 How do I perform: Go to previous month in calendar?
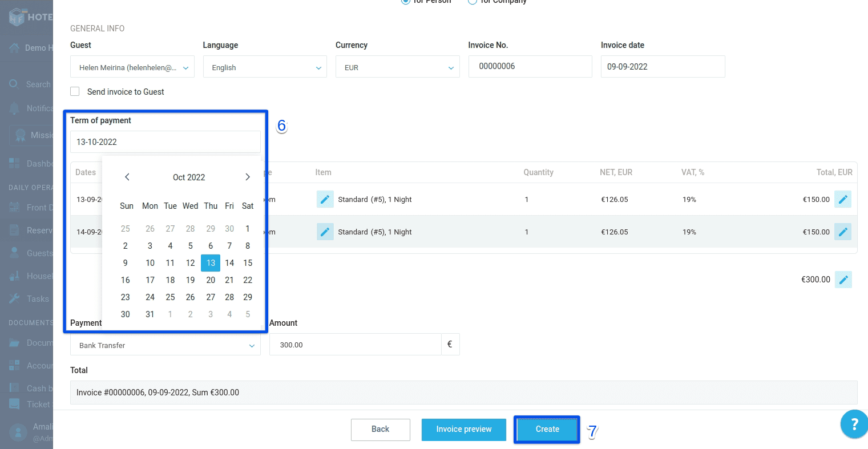pyautogui.click(x=127, y=177)
